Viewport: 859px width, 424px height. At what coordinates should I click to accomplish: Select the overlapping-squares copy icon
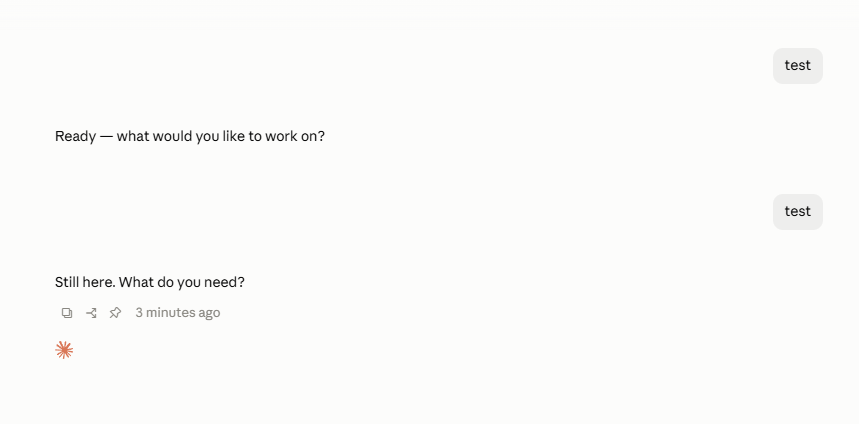(x=67, y=313)
